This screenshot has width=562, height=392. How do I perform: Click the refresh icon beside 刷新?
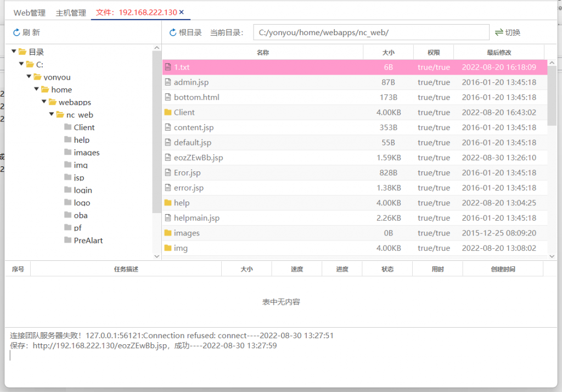pyautogui.click(x=17, y=31)
